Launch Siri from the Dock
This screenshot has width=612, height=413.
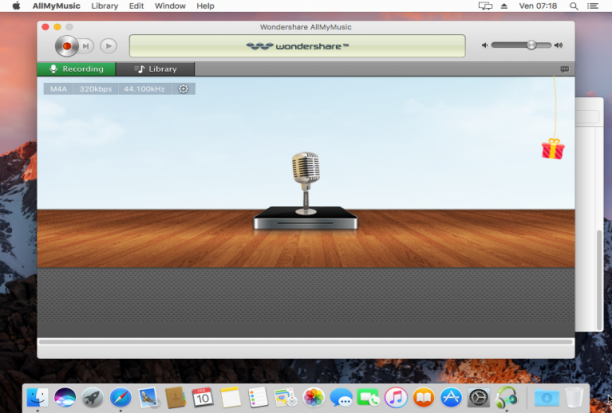tap(65, 398)
